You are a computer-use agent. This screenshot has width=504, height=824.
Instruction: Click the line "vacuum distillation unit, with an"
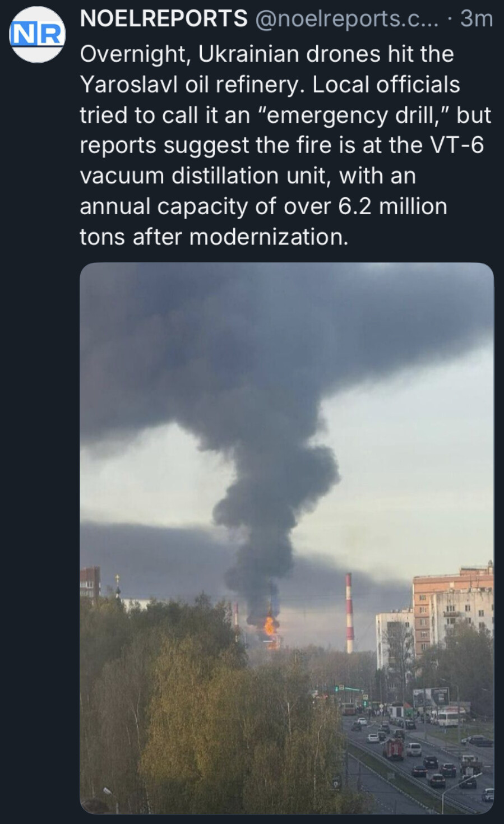[x=248, y=175]
